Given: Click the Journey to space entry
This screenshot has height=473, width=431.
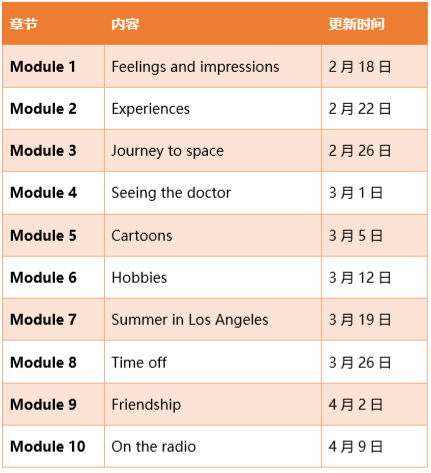Looking at the screenshot, I should [x=168, y=151].
